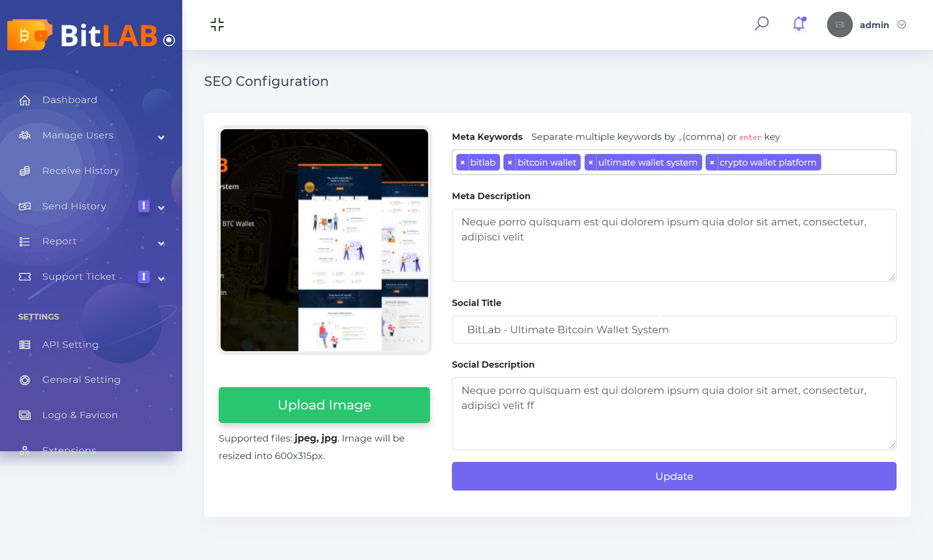This screenshot has width=933, height=560.
Task: Click the Send History icon
Action: (x=25, y=206)
